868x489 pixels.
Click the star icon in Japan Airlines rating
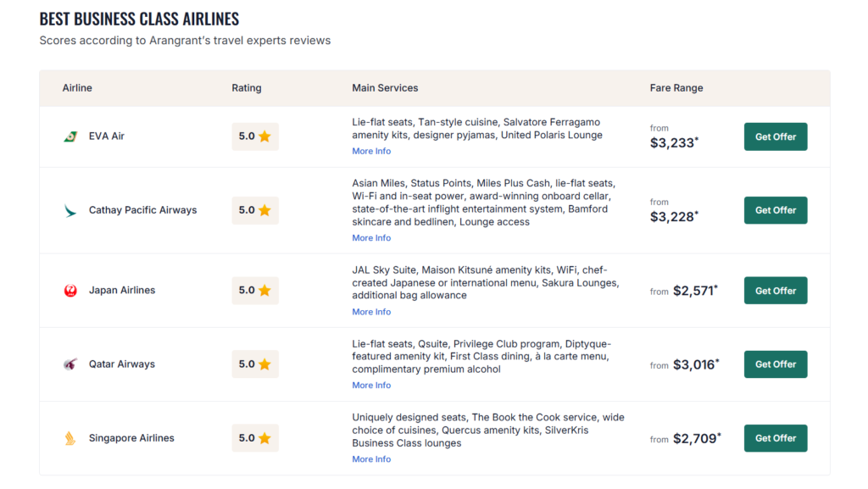pyautogui.click(x=264, y=291)
